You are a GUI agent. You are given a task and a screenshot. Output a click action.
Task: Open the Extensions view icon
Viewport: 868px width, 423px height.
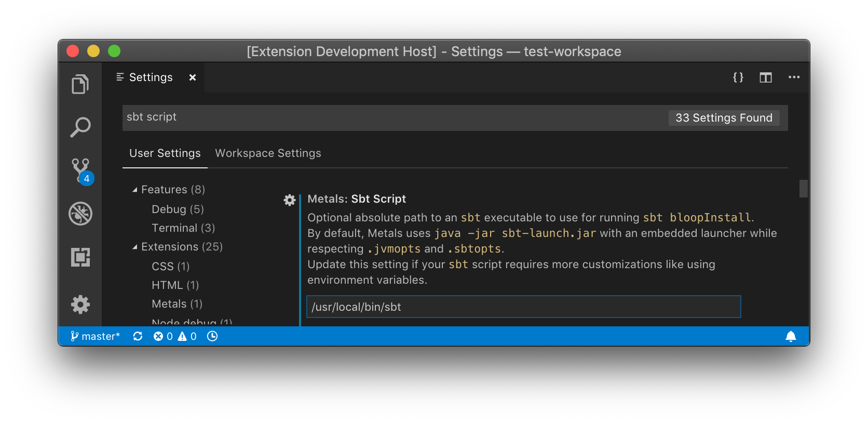point(80,257)
